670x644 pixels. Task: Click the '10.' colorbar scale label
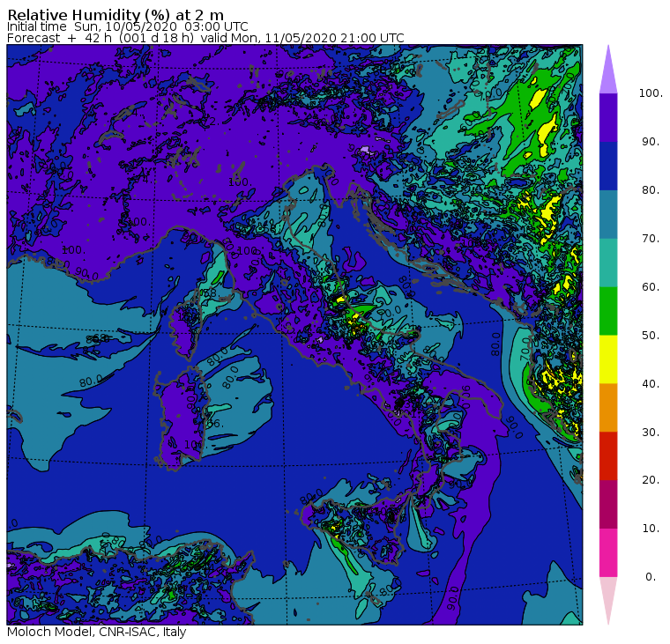coord(651,529)
